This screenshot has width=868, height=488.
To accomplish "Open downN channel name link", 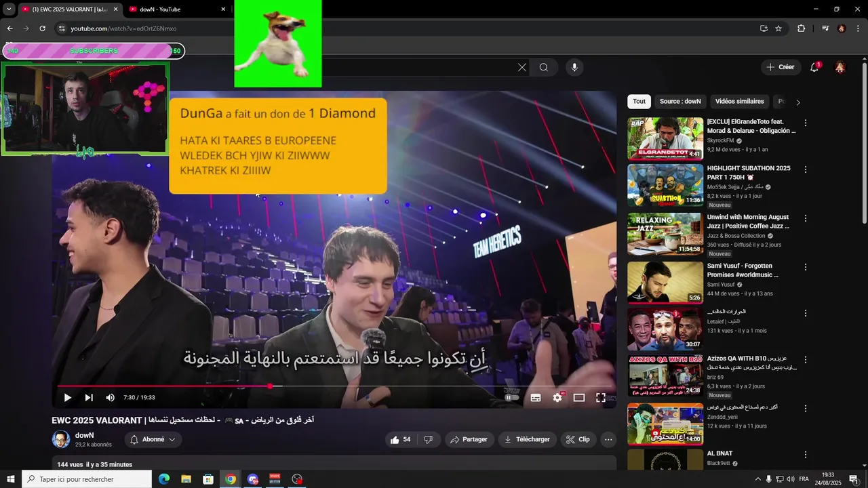I will (x=85, y=435).
